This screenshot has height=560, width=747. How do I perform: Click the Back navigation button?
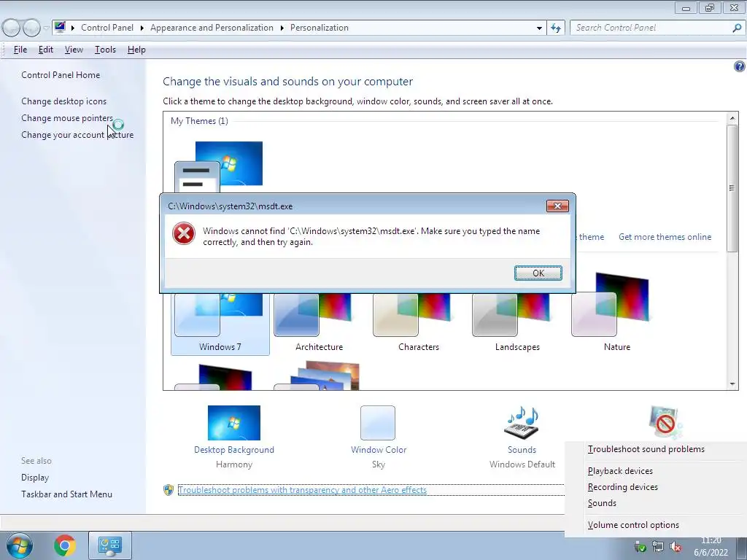[x=12, y=28]
